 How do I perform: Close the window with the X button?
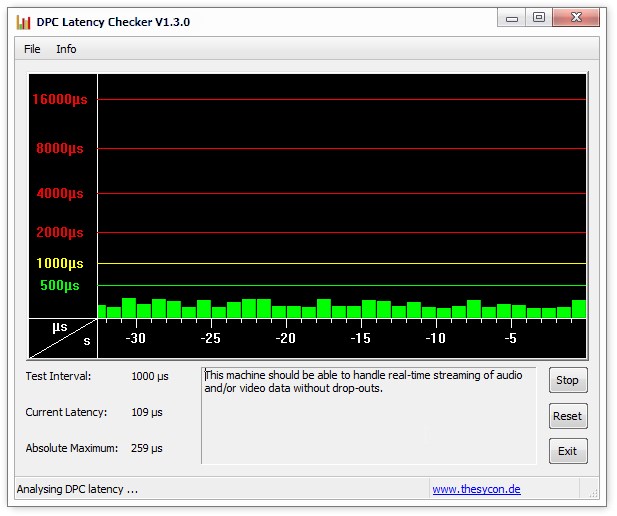pyautogui.click(x=575, y=18)
